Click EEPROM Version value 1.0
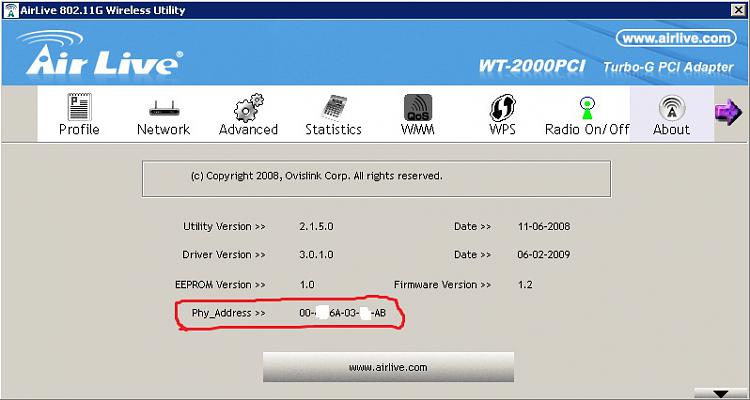Screen dimensions: 750x400 [307, 284]
